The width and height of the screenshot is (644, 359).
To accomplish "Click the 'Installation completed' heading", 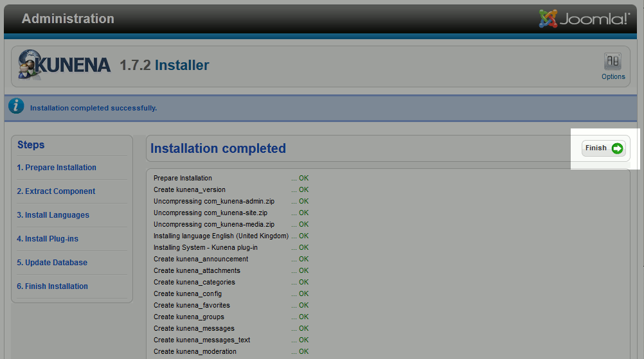I will pos(218,148).
